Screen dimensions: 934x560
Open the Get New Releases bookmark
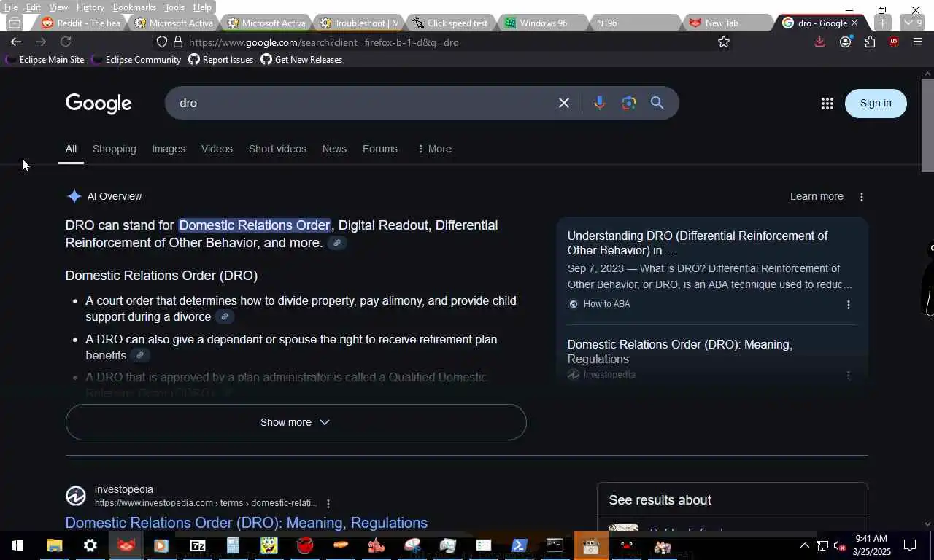point(301,60)
